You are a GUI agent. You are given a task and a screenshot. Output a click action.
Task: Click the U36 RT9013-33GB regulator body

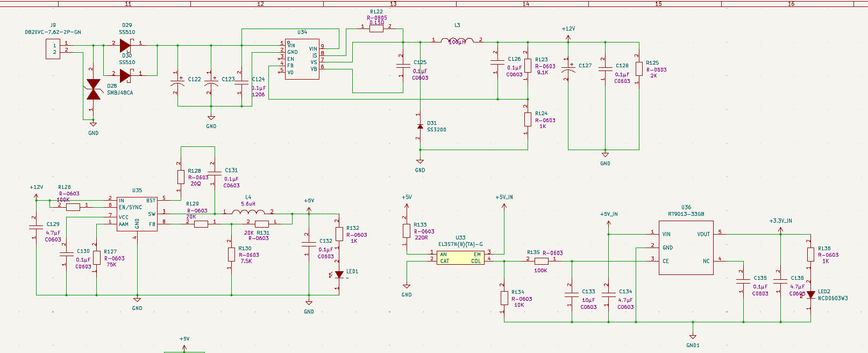point(686,247)
